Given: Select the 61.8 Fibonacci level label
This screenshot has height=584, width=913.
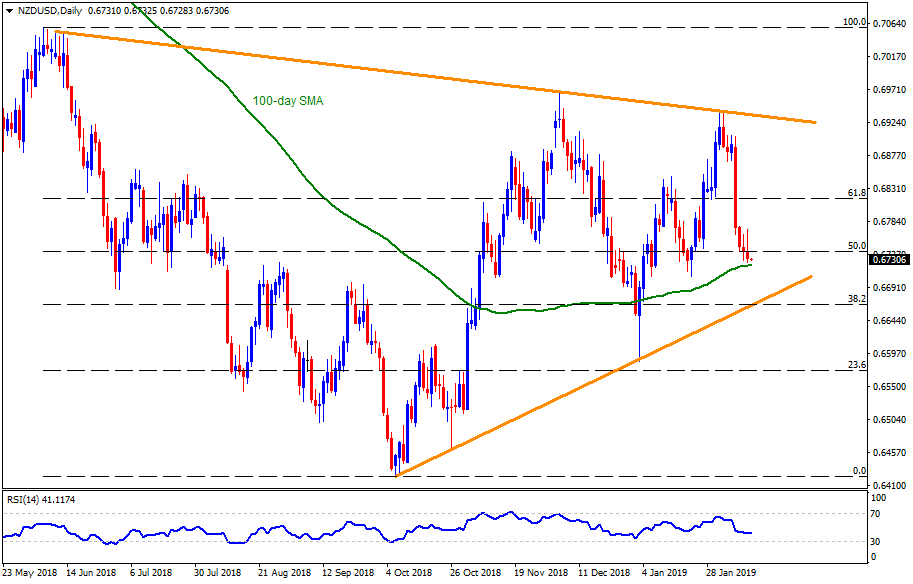Looking at the screenshot, I should point(856,191).
